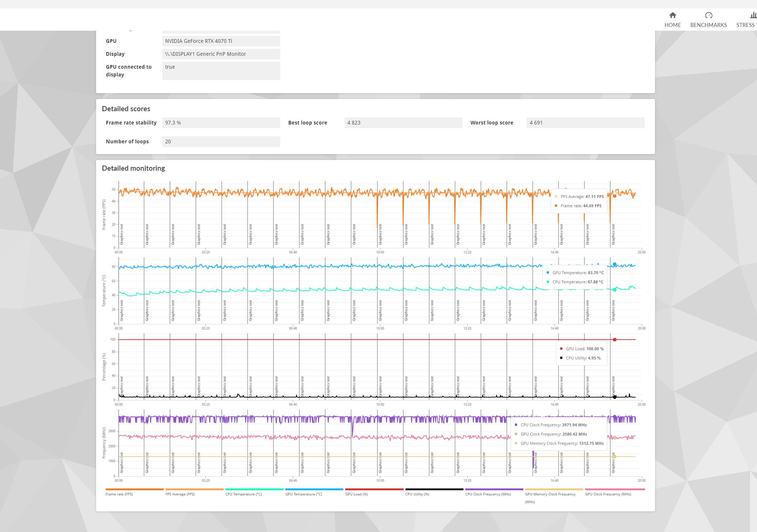757x532 pixels.
Task: Click the blue GPU temperature data point marker
Action: pyautogui.click(x=615, y=264)
